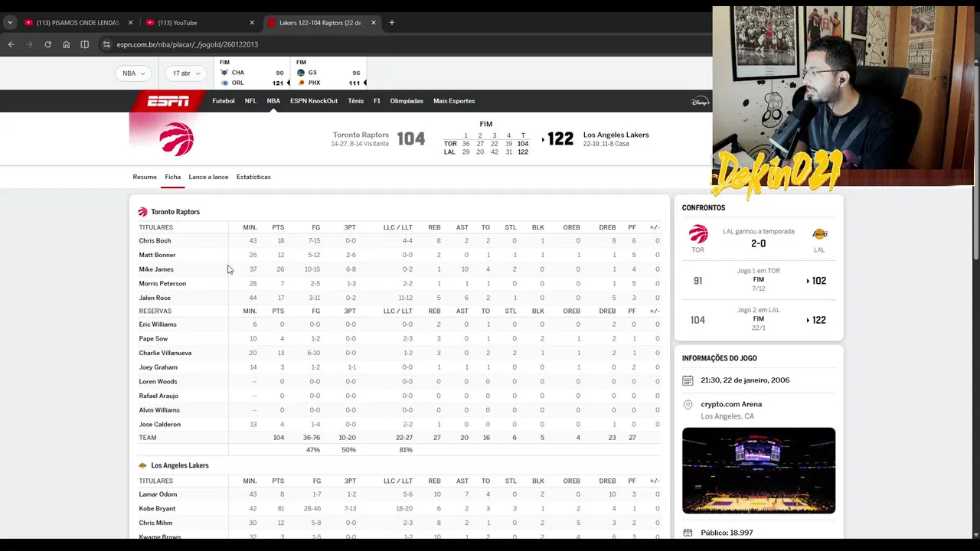This screenshot has height=551, width=980.
Task: Open the Olimpíadas menu
Action: 407,101
